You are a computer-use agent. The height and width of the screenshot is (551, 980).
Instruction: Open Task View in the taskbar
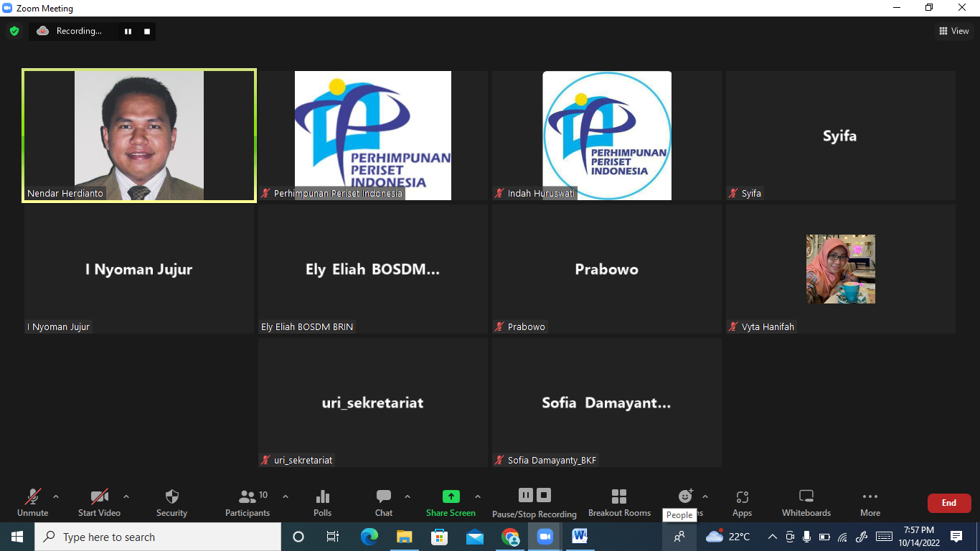[333, 537]
